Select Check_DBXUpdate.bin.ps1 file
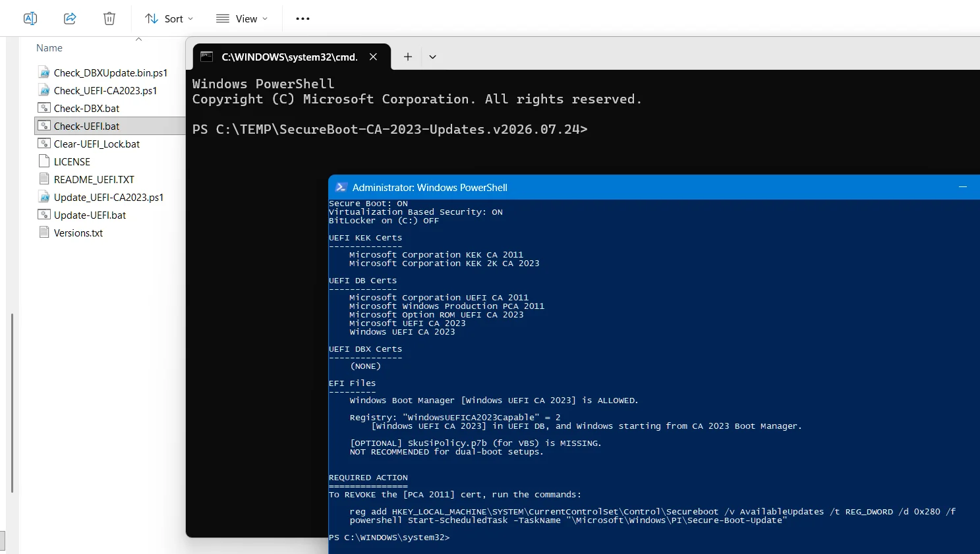The height and width of the screenshot is (554, 980). tap(109, 72)
